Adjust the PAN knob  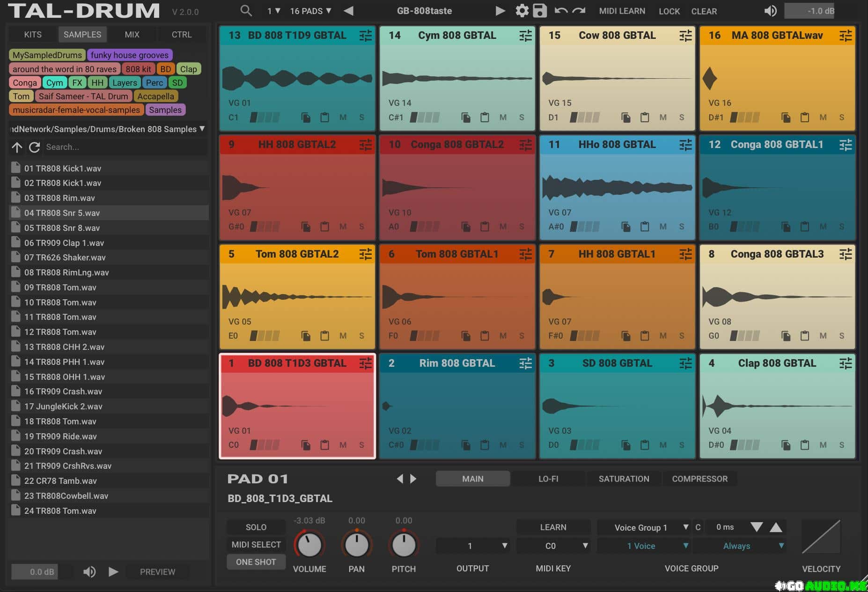357,545
